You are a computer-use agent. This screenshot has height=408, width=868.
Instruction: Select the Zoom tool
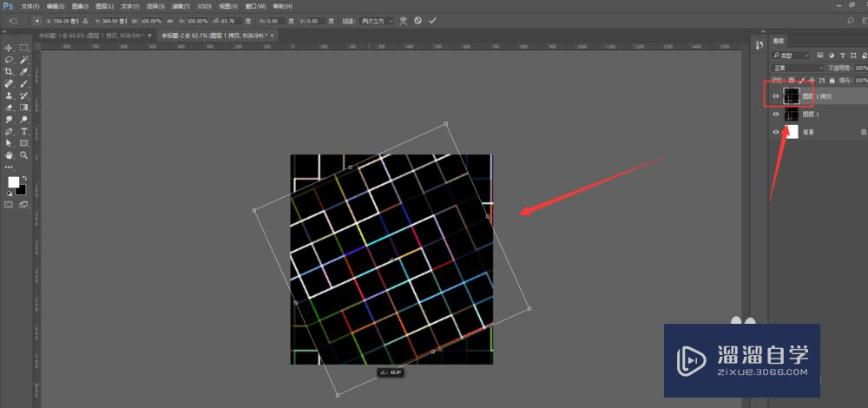24,155
